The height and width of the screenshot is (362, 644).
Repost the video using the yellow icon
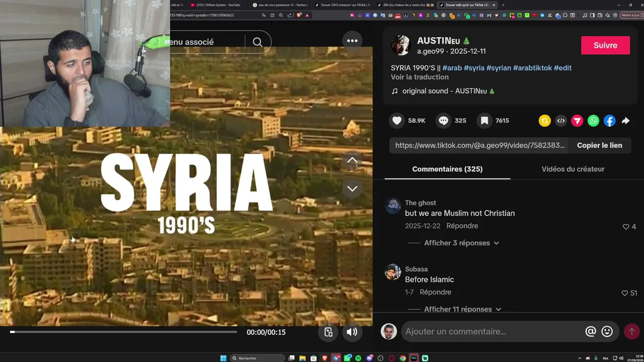pyautogui.click(x=545, y=121)
